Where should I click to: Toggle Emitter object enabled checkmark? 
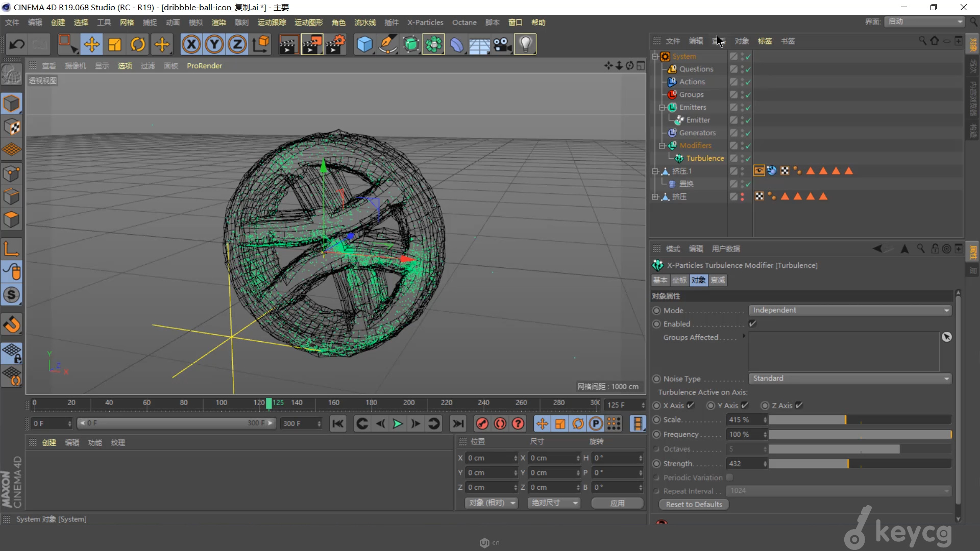pos(748,120)
